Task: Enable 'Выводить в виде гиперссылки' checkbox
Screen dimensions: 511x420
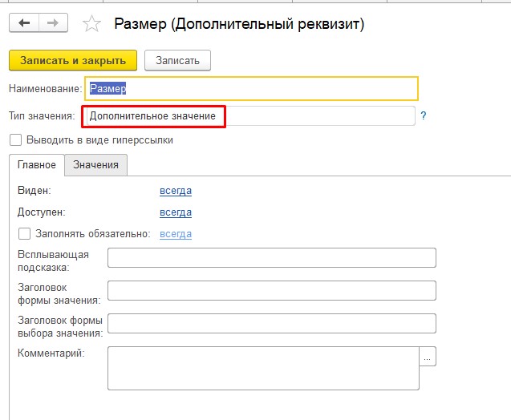Action: [x=16, y=140]
